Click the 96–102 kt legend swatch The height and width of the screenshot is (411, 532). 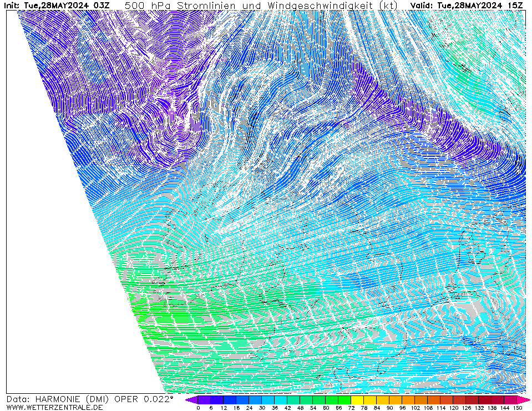[x=409, y=400]
